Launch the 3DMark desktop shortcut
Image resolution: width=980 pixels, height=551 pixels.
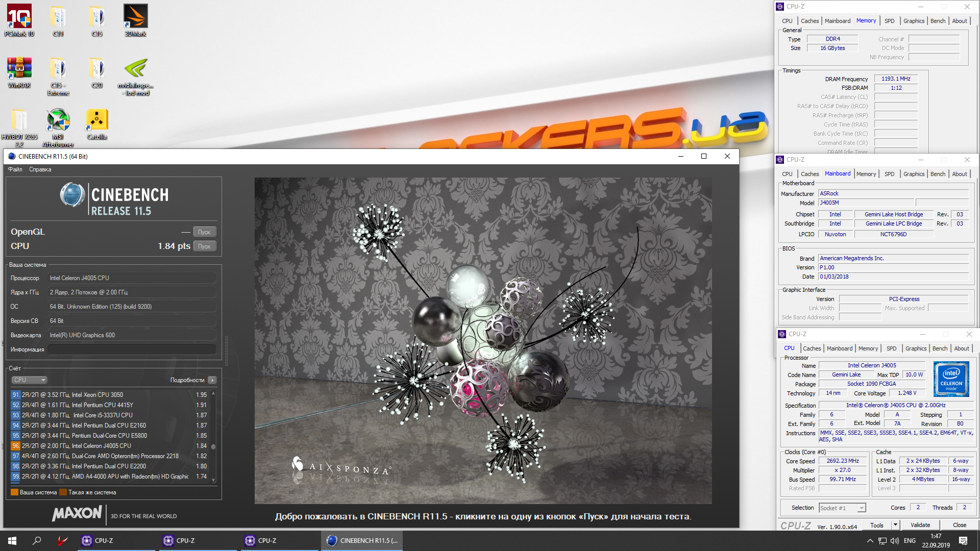(136, 20)
